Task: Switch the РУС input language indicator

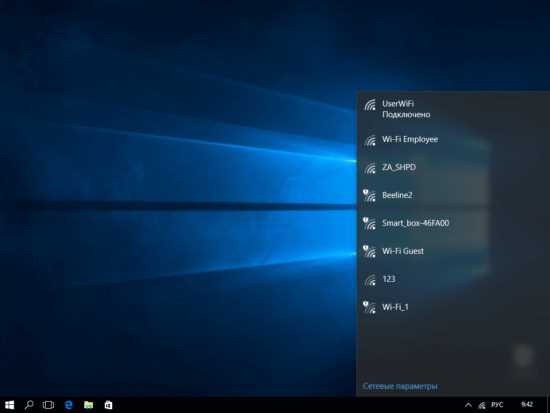Action: 497,405
